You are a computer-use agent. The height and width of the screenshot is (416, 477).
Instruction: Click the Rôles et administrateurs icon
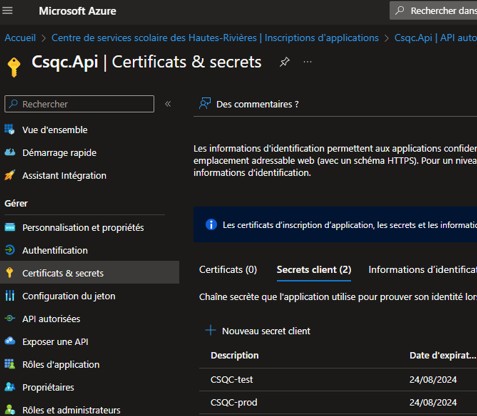(x=10, y=409)
